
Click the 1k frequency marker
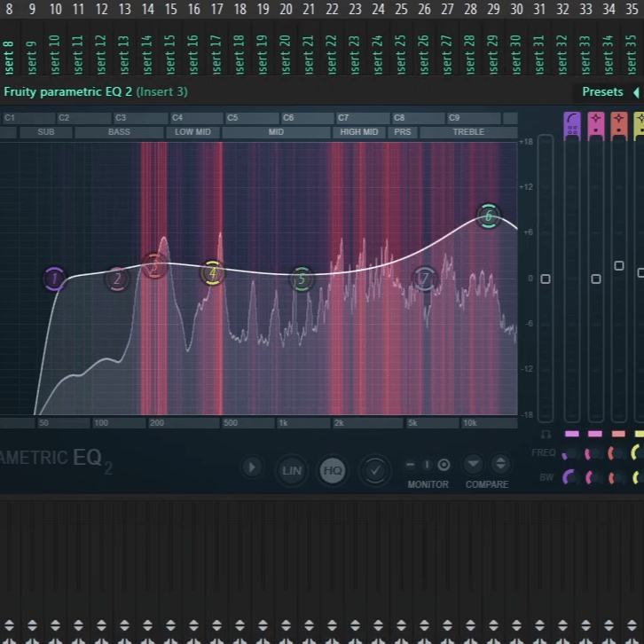tap(283, 423)
